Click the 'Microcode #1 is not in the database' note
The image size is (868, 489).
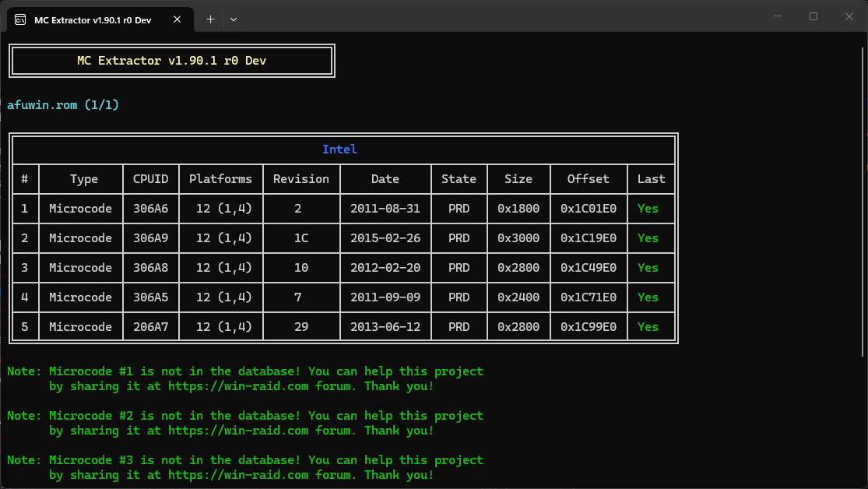click(245, 378)
